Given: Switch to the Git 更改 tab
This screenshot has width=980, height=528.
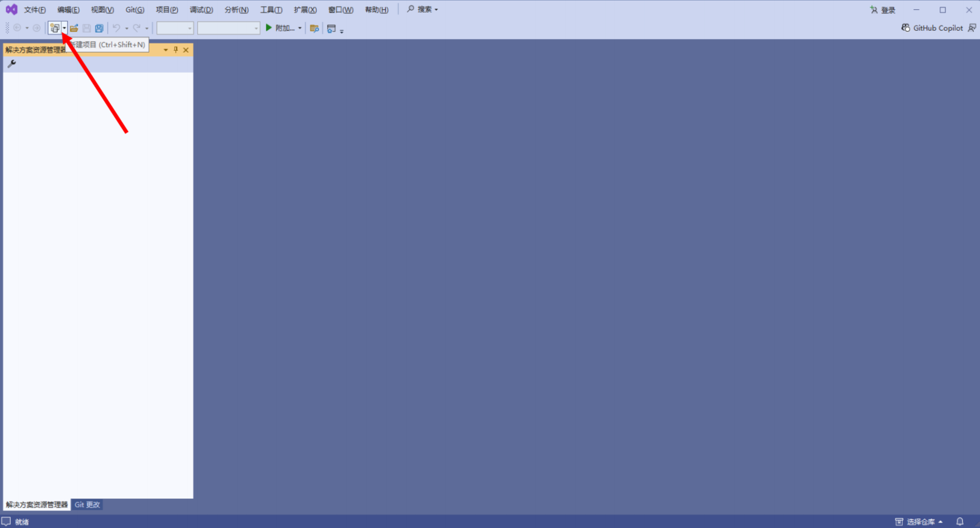Looking at the screenshot, I should [87, 505].
